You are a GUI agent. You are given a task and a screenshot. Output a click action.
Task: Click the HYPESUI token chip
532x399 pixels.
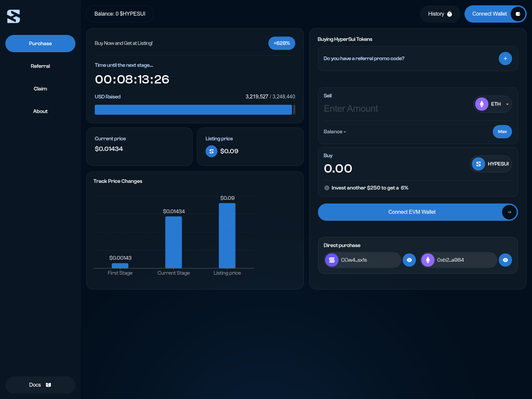point(491,164)
